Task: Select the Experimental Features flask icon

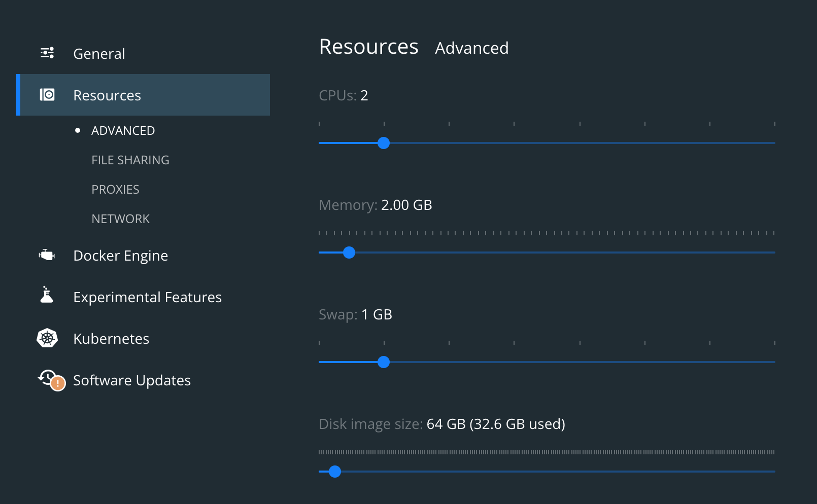Action: click(47, 297)
